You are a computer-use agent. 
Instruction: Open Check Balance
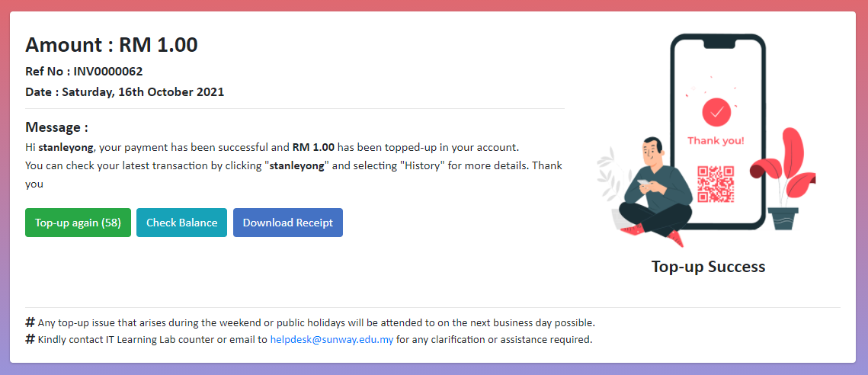pyautogui.click(x=181, y=223)
